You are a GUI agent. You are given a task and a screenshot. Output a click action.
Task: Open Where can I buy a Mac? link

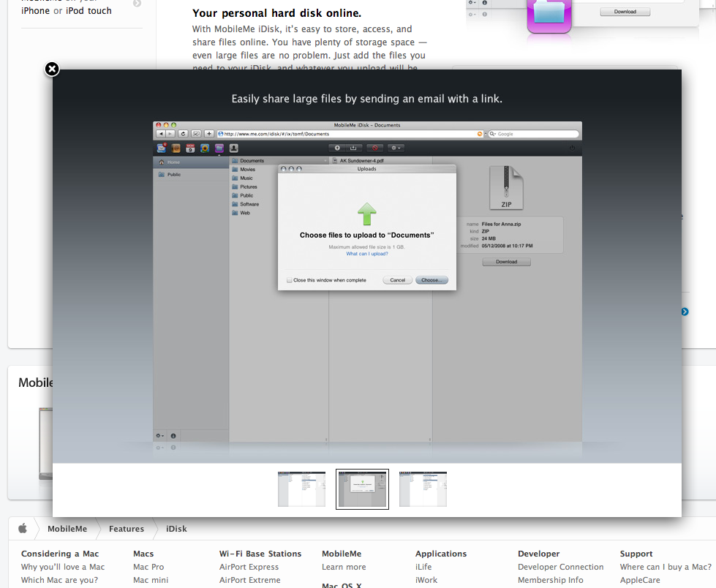pos(666,567)
